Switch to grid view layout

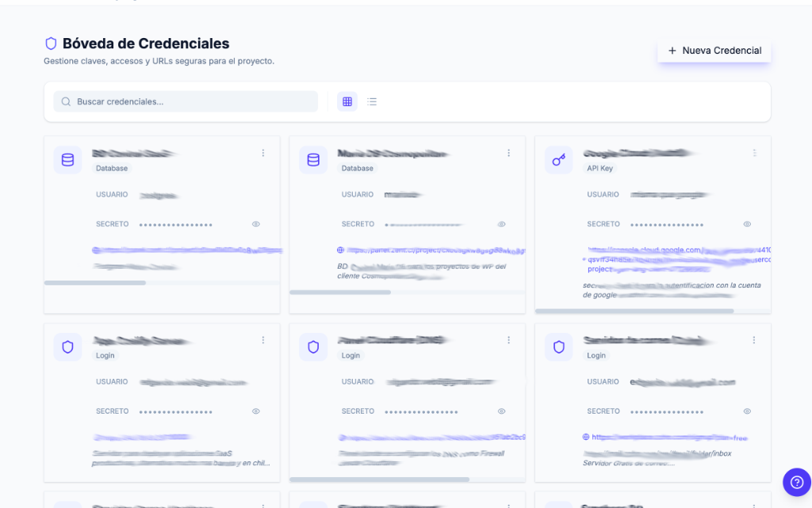[347, 101]
